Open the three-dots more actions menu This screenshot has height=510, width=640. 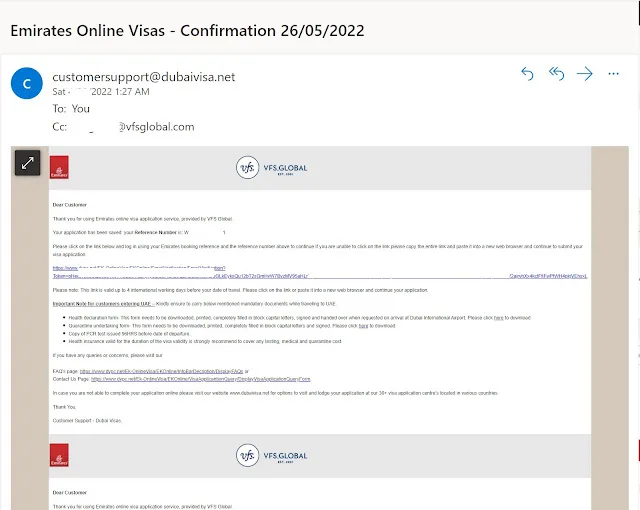tap(613, 74)
